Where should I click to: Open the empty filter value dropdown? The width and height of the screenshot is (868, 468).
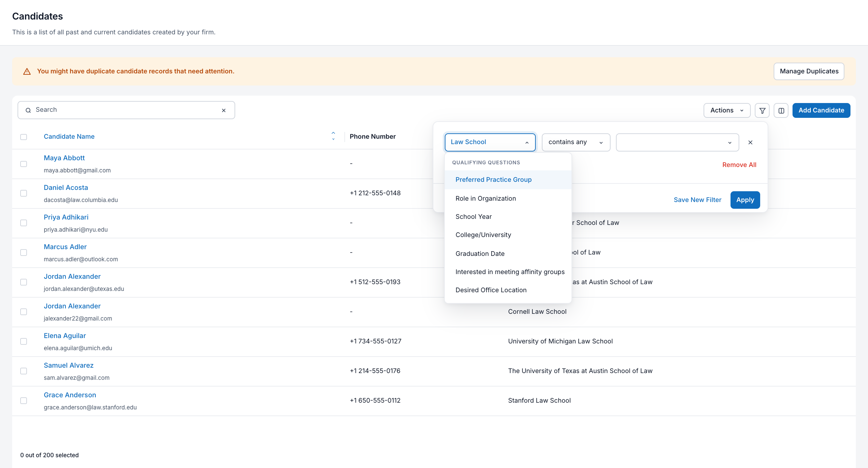pyautogui.click(x=677, y=142)
